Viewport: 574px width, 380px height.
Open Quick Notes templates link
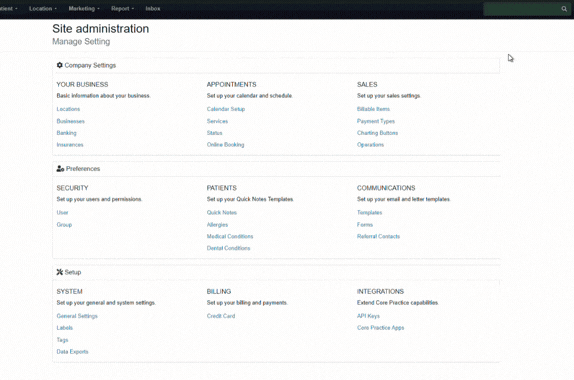[222, 213]
